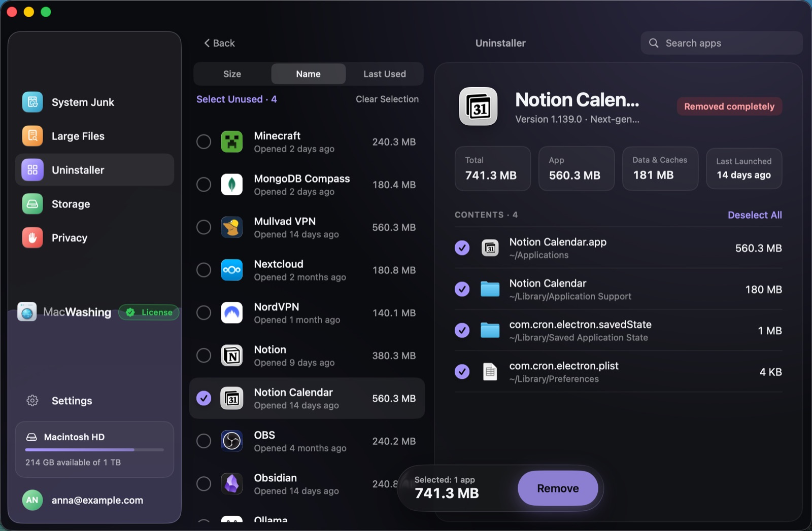
Task: Click anna@example.com account label
Action: pyautogui.click(x=97, y=500)
